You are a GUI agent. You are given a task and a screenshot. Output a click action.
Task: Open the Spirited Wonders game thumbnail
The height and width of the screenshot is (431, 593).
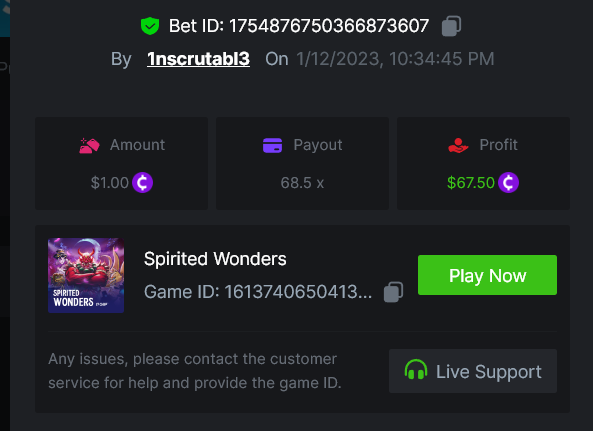tap(86, 275)
